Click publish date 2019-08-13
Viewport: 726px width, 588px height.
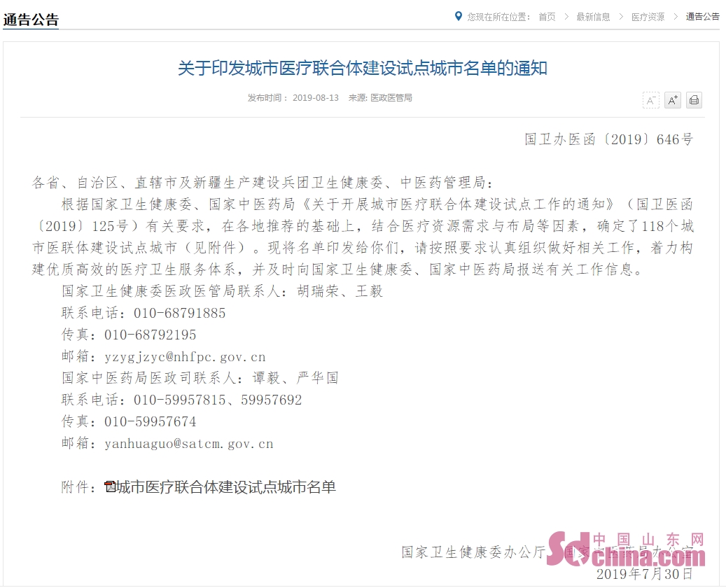coord(316,98)
